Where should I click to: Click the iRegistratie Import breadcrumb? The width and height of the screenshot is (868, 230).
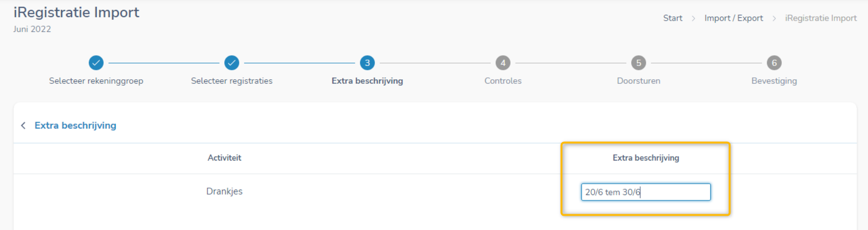tap(821, 18)
